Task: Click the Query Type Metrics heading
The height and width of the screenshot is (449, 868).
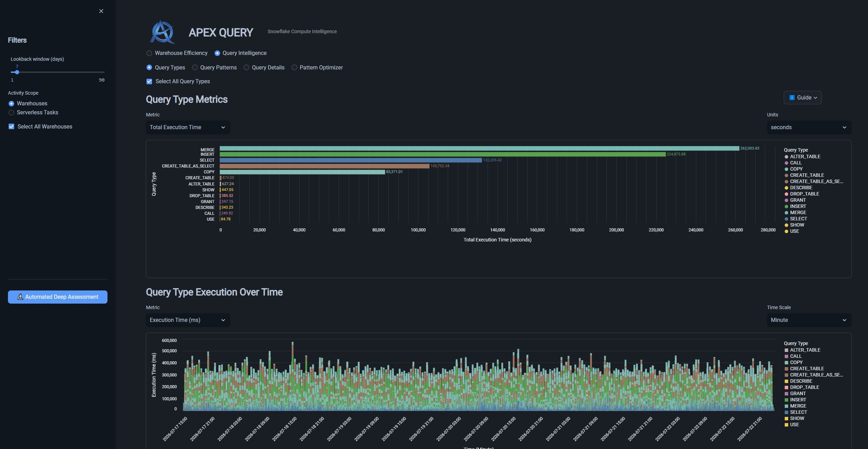Action: coord(187,99)
